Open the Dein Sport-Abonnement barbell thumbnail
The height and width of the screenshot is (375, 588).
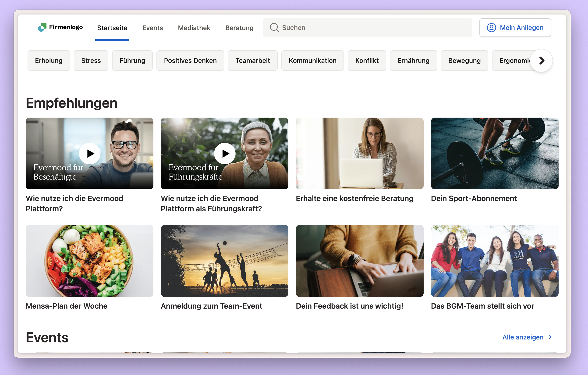click(495, 154)
